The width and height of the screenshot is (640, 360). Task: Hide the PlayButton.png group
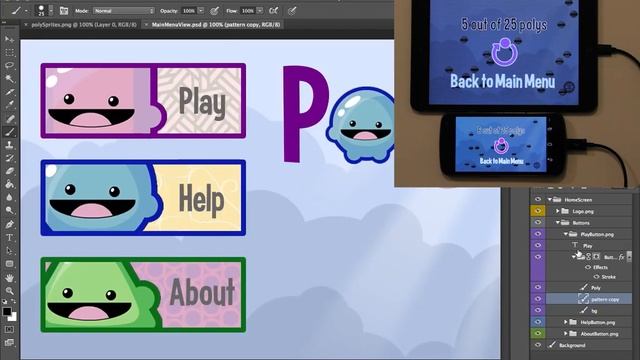point(538,234)
